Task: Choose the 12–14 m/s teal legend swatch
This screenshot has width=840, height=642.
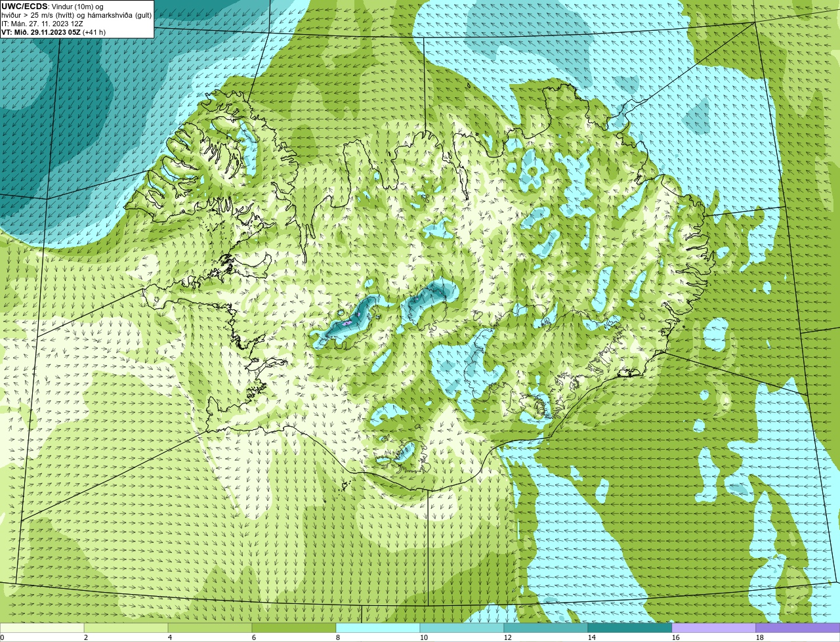Action: point(546,628)
